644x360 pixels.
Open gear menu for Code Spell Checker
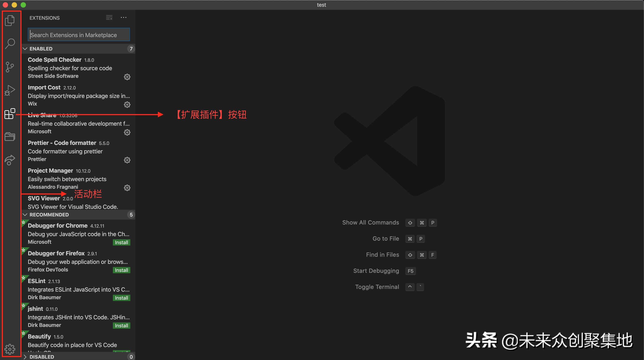coord(127,77)
